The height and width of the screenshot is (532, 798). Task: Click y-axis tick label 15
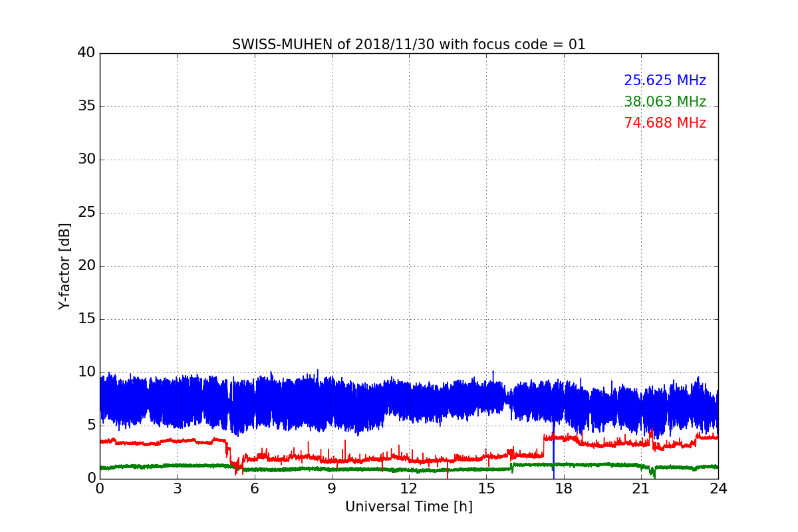tap(86, 319)
